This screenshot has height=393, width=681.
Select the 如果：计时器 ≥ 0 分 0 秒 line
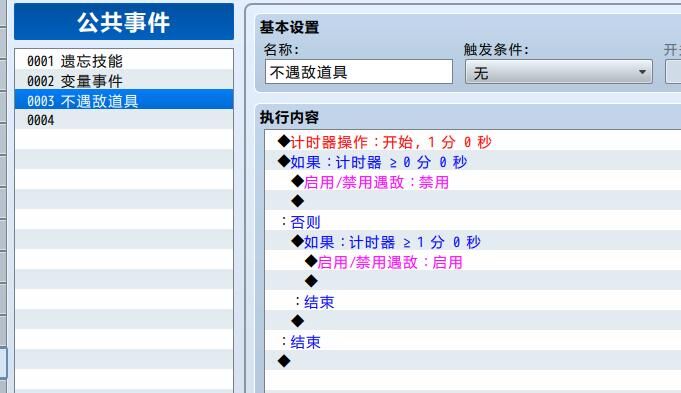point(473,162)
